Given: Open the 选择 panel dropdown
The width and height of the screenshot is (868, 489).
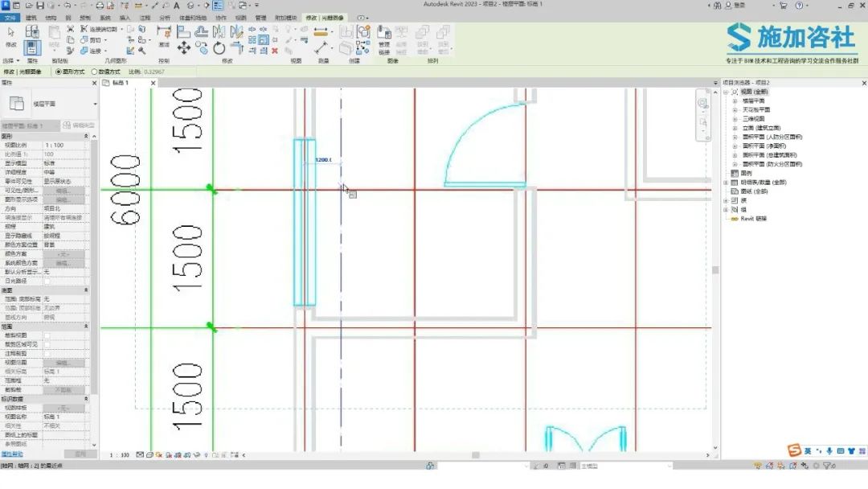Looking at the screenshot, I should pos(11,61).
